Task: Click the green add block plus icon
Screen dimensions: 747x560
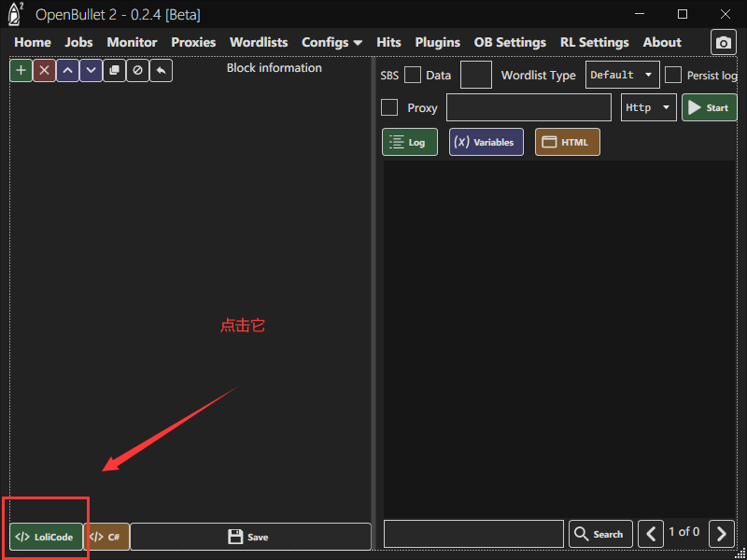Action: tap(21, 71)
